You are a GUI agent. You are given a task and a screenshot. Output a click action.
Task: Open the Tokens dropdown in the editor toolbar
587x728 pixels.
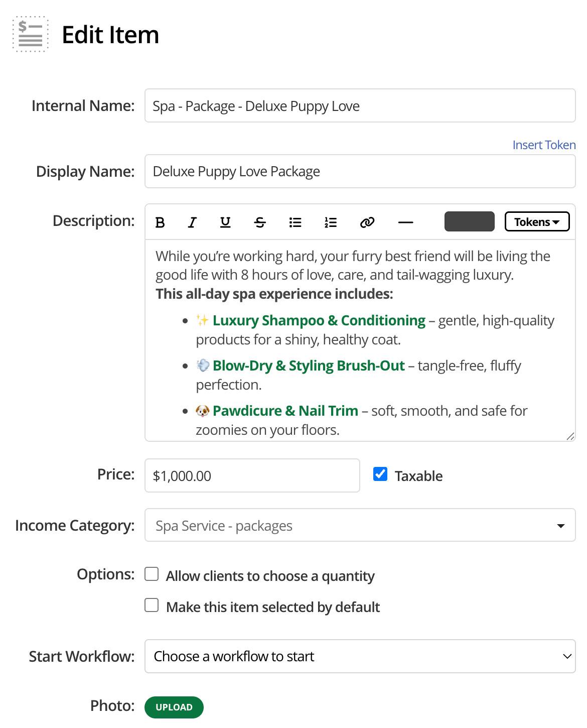[x=537, y=222]
